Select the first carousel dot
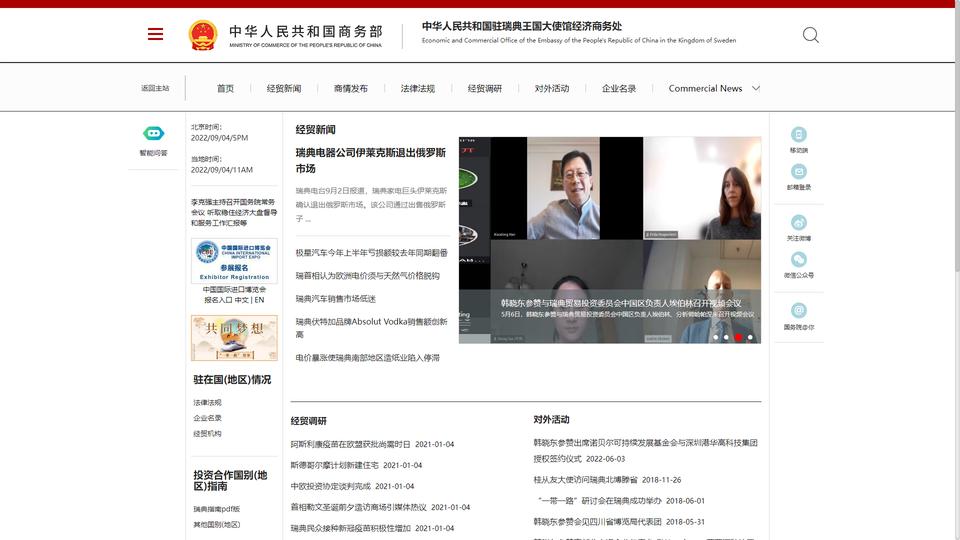Viewport: 960px width, 540px height. [715, 337]
